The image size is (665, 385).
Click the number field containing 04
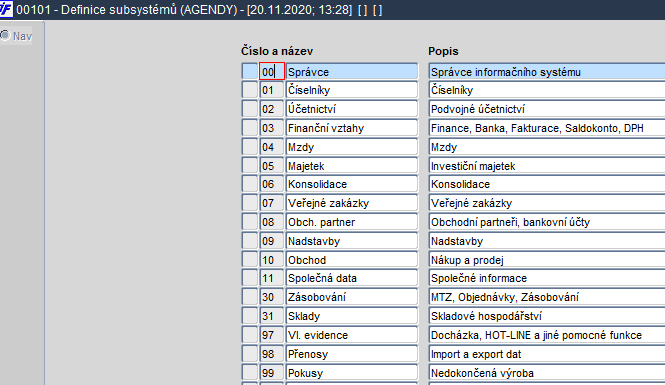[272, 147]
